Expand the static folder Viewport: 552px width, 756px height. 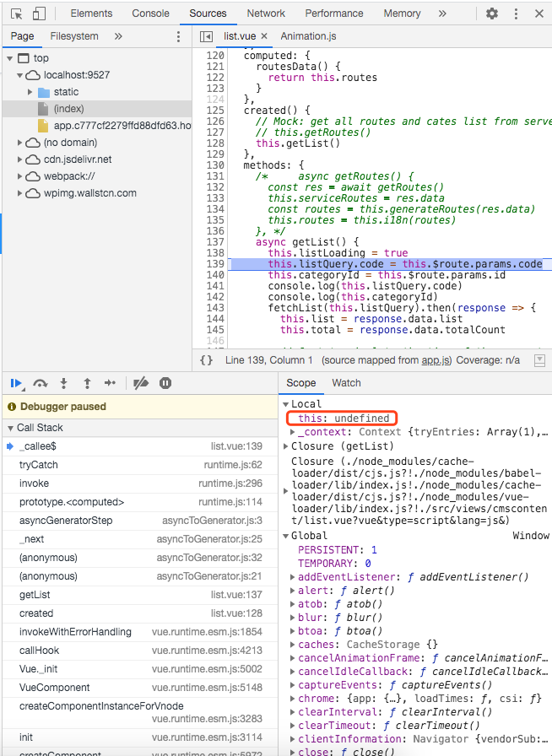coord(30,92)
